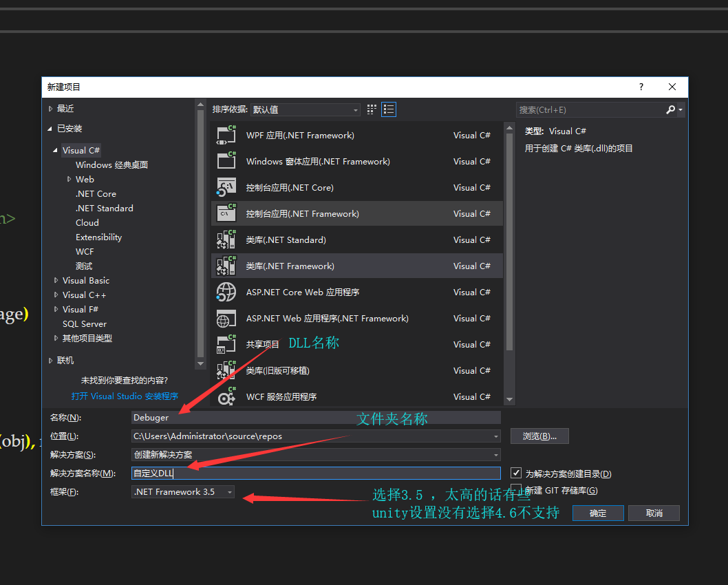
Task: Click the template list scroll-up arrow
Action: tap(509, 128)
